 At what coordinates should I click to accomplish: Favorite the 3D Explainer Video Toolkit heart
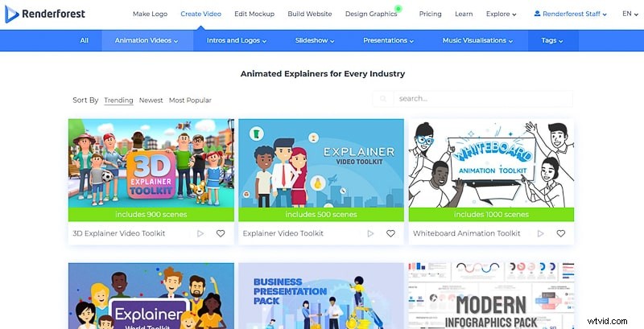point(221,233)
